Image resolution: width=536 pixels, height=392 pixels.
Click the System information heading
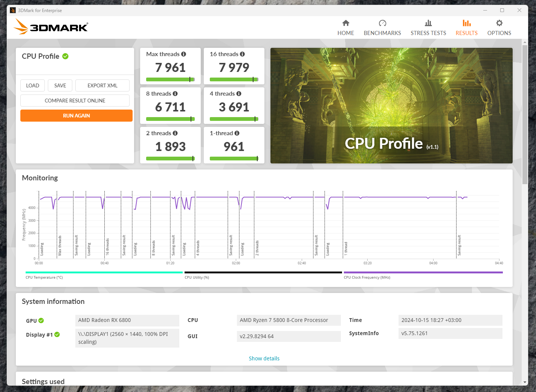(x=53, y=301)
